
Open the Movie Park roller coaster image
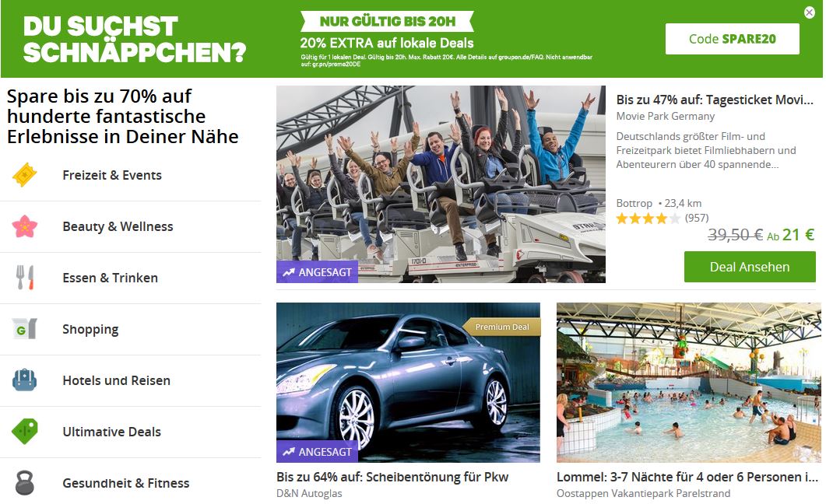click(x=441, y=184)
